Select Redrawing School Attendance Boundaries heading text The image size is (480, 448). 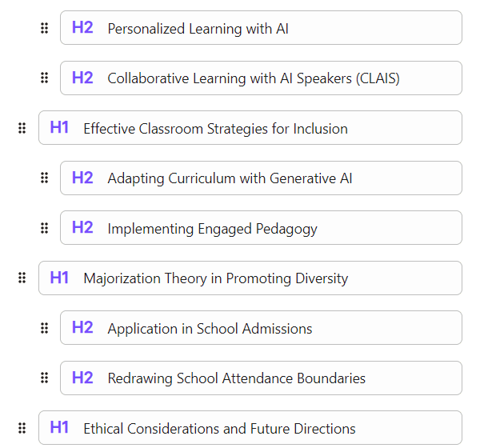point(236,378)
